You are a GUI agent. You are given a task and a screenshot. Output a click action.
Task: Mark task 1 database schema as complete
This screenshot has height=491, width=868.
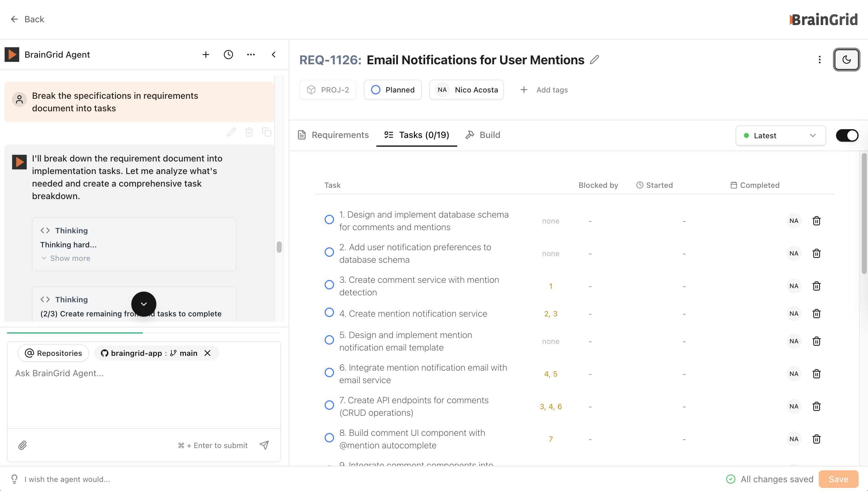[x=329, y=219]
